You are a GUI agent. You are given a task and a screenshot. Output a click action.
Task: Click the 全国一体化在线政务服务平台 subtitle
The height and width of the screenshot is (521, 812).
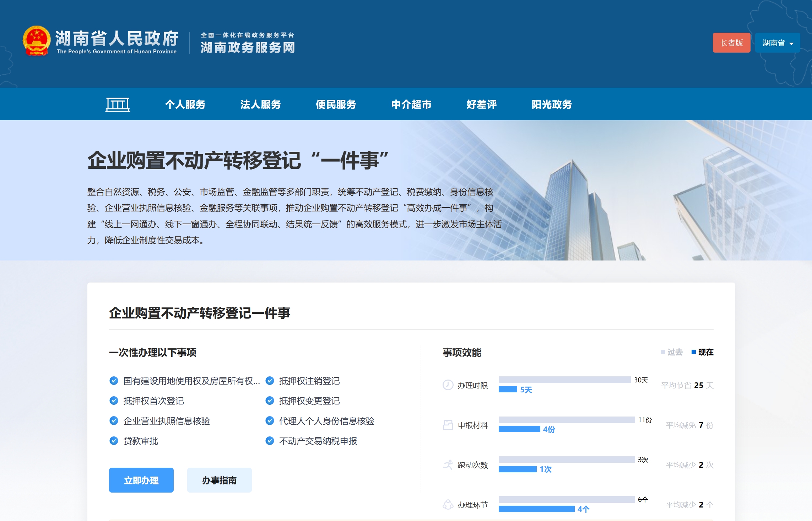[x=248, y=35]
